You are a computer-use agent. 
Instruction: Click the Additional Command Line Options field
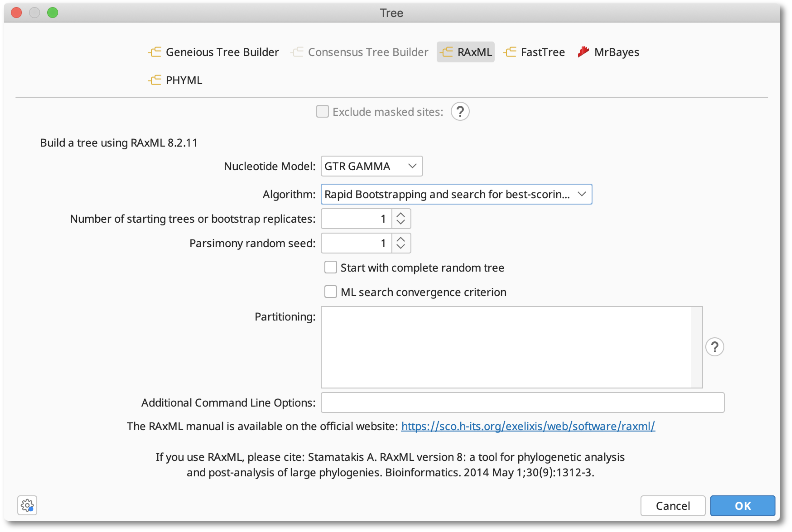coord(523,403)
